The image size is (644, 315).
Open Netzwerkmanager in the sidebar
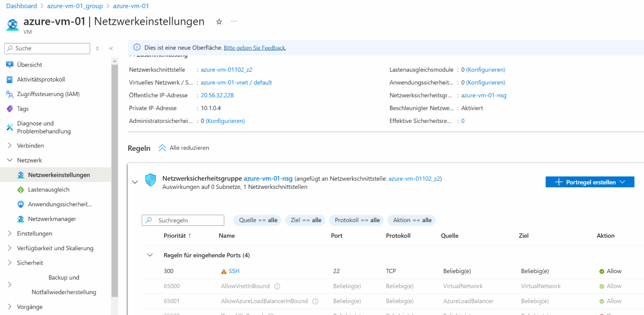click(x=52, y=219)
